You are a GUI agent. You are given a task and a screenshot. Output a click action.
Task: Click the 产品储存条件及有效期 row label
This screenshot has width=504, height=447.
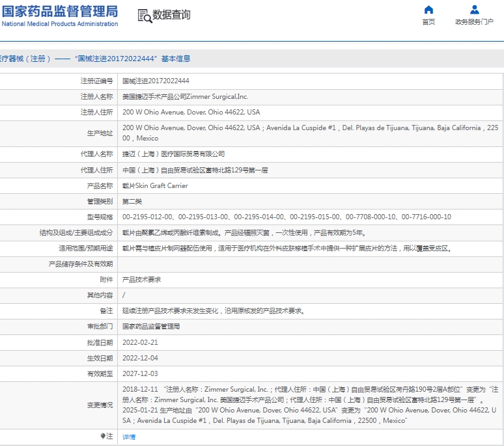pyautogui.click(x=81, y=264)
